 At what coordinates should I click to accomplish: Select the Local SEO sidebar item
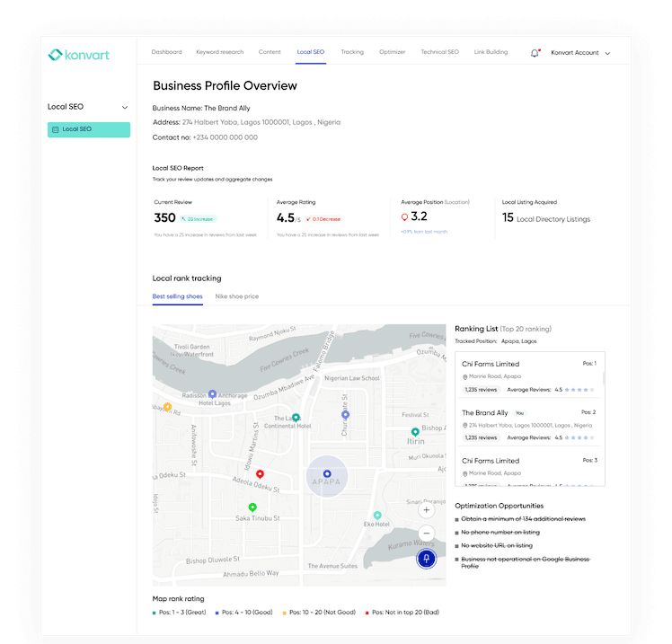[x=89, y=129]
